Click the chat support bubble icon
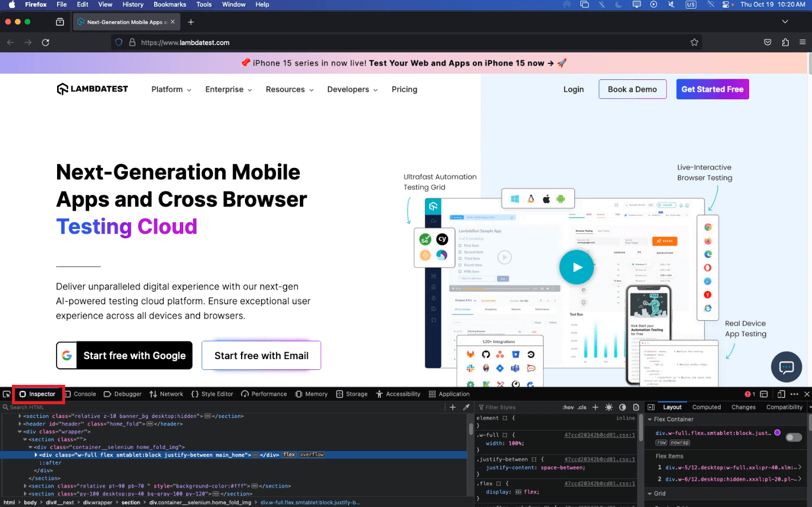812x507 pixels. (x=786, y=367)
